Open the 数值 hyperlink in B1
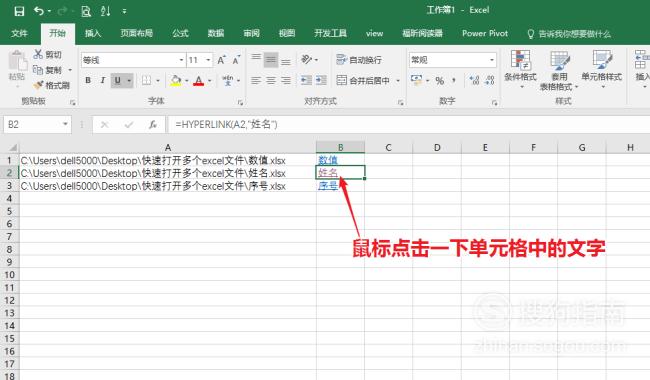650x380 pixels. (328, 160)
